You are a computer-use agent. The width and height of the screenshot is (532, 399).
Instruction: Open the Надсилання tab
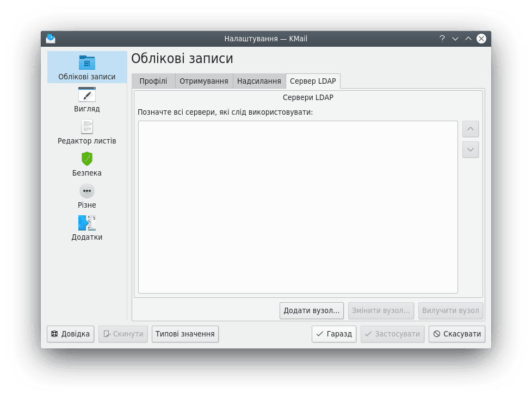click(x=259, y=81)
